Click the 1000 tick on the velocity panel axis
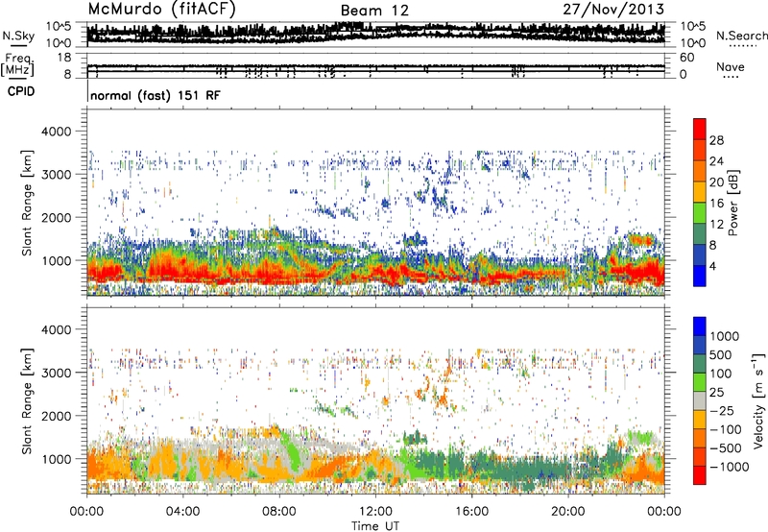768x532 pixels. 57,459
